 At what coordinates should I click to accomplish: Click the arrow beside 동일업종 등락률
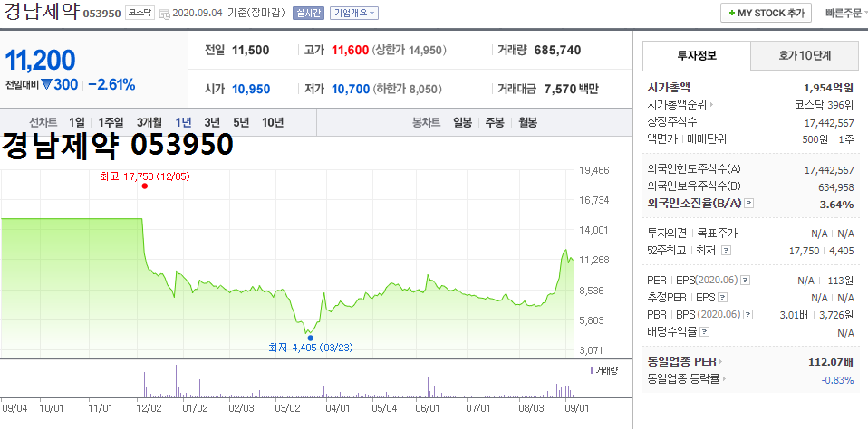coord(724,379)
